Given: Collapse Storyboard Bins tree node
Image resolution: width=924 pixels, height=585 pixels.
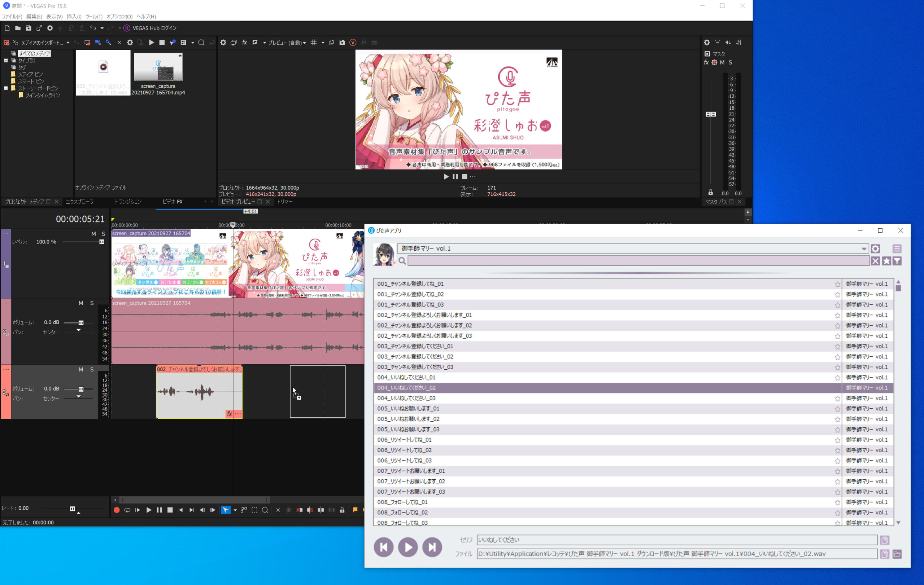Looking at the screenshot, I should 6,88.
